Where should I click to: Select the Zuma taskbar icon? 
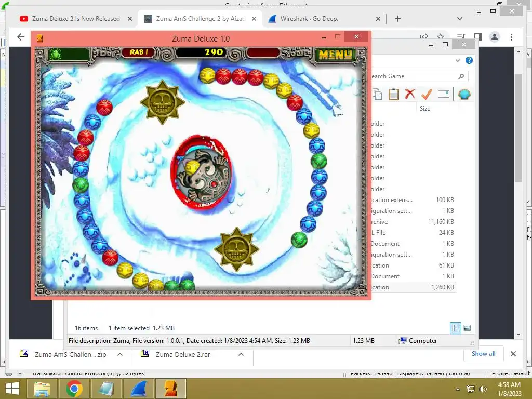click(170, 389)
